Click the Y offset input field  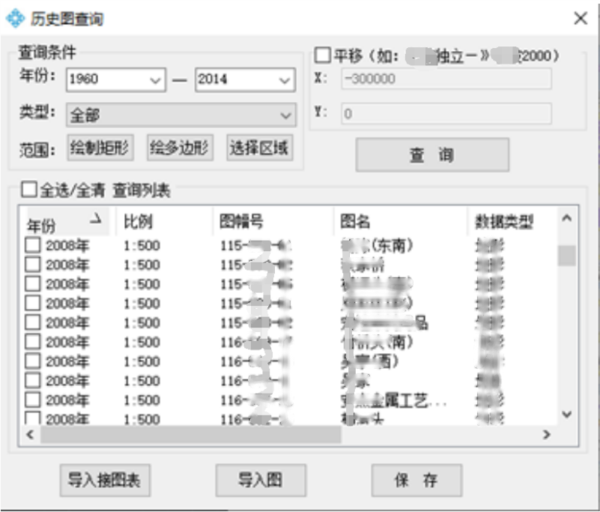click(x=445, y=114)
